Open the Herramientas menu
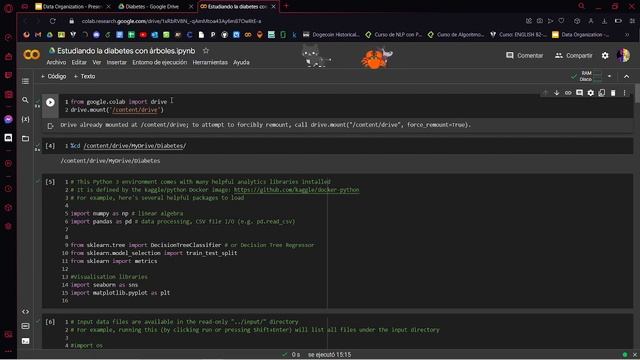640x360 pixels. 210,62
